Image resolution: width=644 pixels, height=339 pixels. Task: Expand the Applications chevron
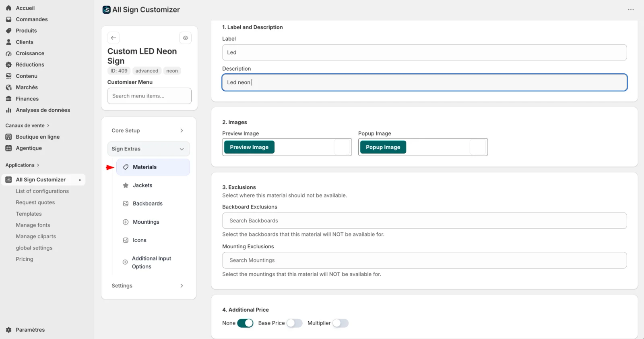(x=38, y=165)
